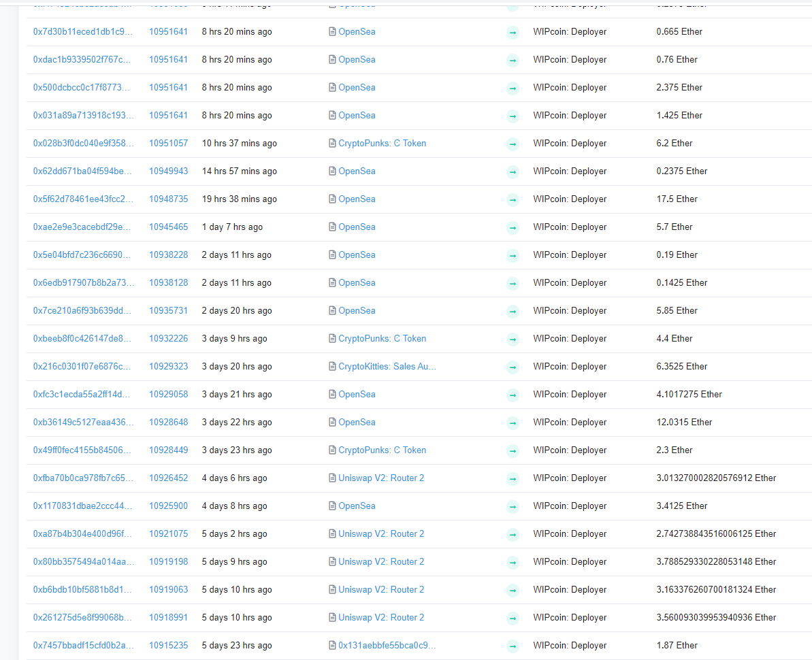812x660 pixels.
Task: Open OpenSea link in 17.5 Ether row
Action: (357, 199)
